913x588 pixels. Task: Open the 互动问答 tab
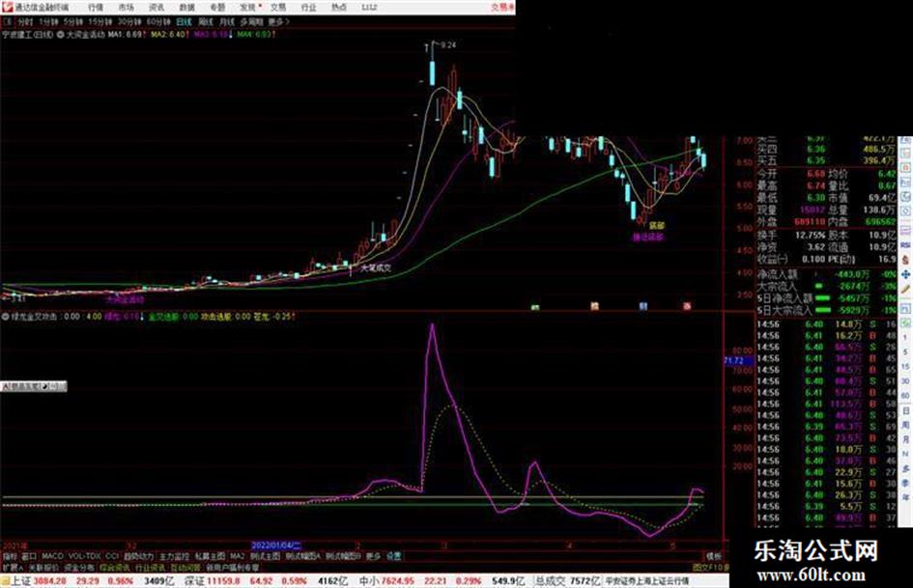[185, 567]
